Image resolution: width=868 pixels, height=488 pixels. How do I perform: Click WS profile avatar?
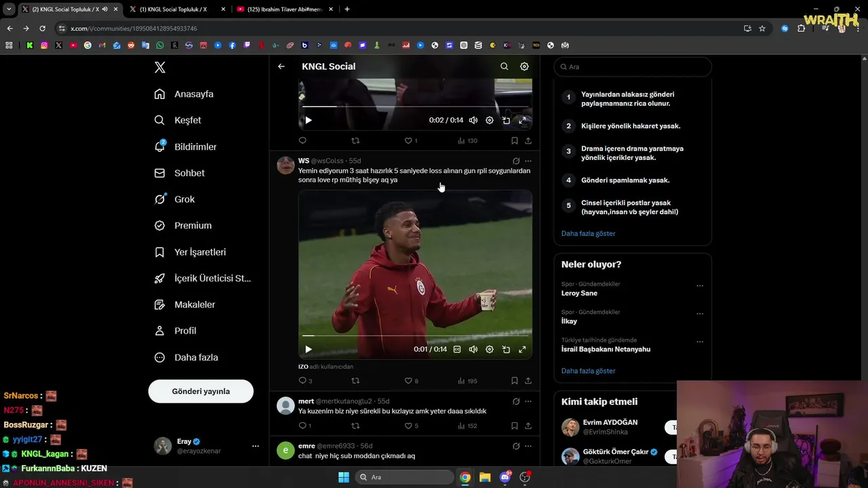tap(286, 165)
